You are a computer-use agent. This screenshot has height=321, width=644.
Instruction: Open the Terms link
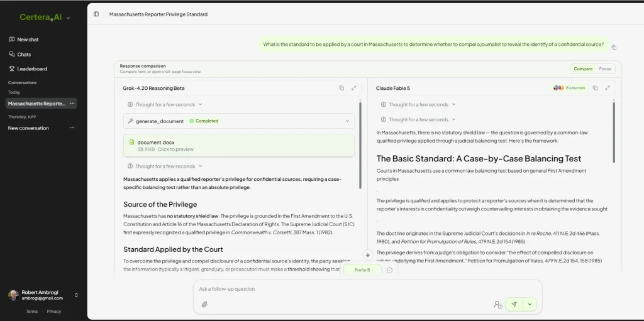[31, 312]
